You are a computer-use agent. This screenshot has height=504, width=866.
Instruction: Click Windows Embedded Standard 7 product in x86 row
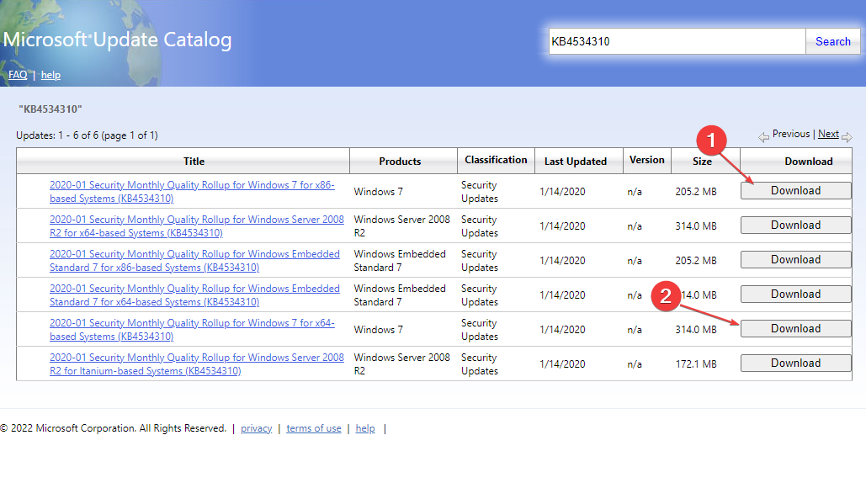tap(400, 261)
